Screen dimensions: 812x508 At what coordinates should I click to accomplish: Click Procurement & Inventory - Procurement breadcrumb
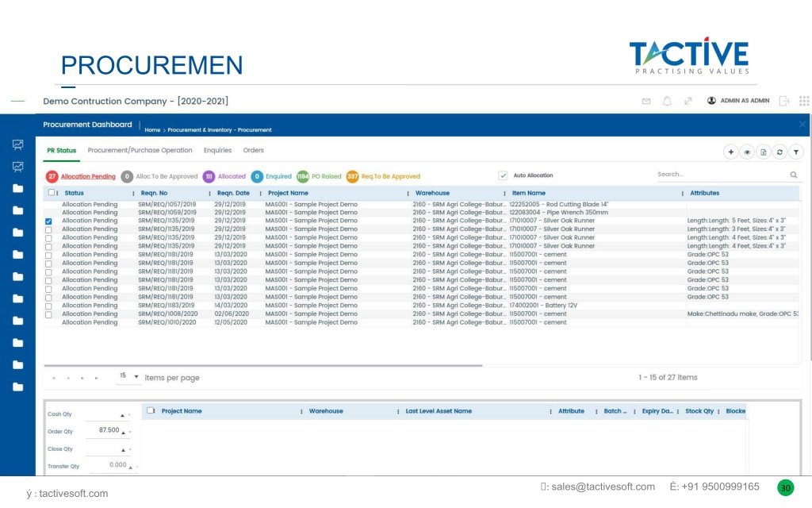pos(220,130)
